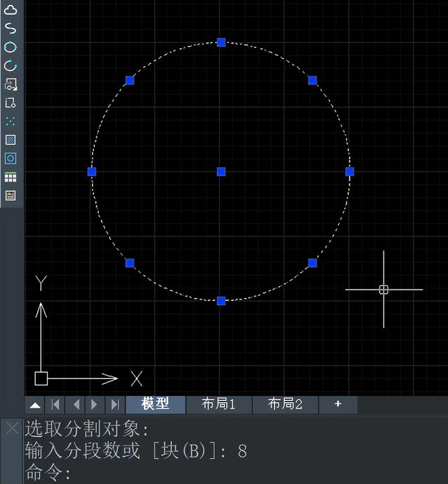Image resolution: width=448 pixels, height=484 pixels.
Task: Select the leftmost blue grip on circle
Action: coord(92,172)
